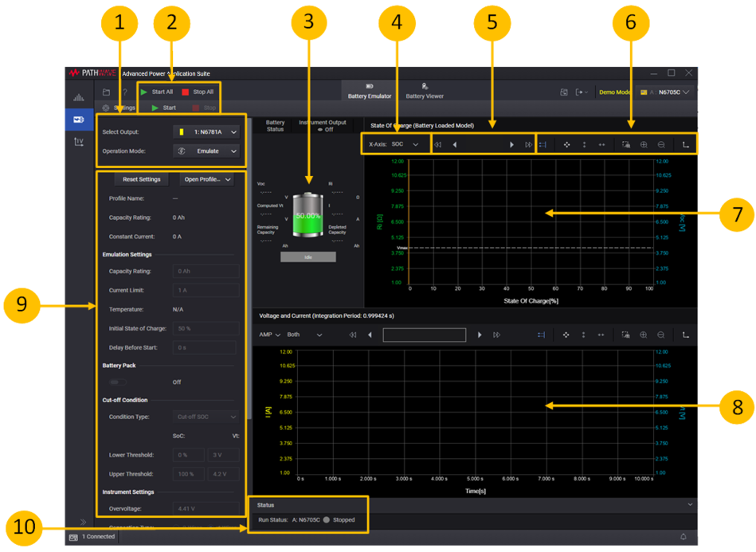Step back in Voltage and Current chart
Image resolution: width=756 pixels, height=552 pixels.
pos(370,335)
